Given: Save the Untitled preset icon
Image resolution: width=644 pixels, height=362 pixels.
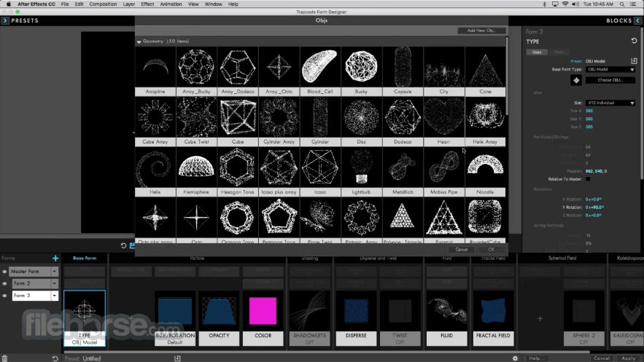Looking at the screenshot, I should tap(177, 358).
